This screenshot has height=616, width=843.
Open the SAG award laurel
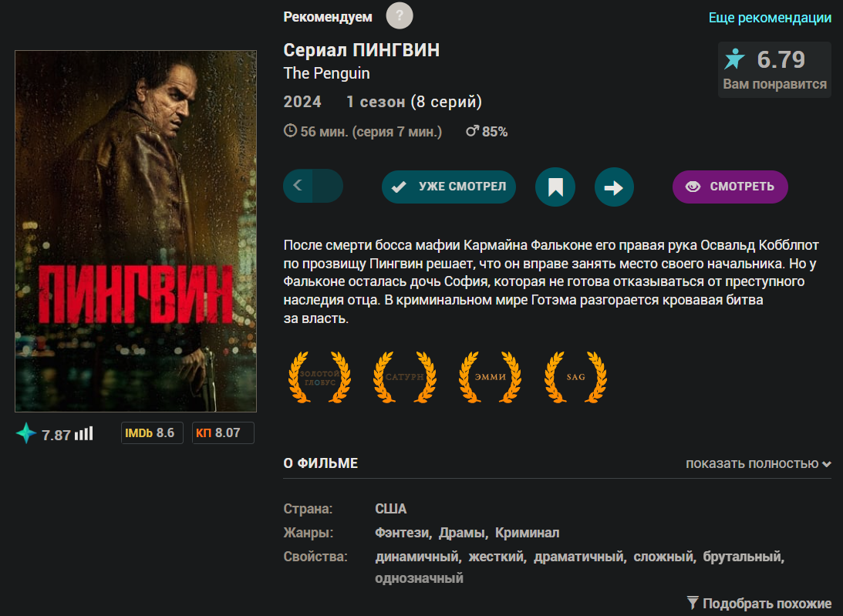(x=576, y=377)
